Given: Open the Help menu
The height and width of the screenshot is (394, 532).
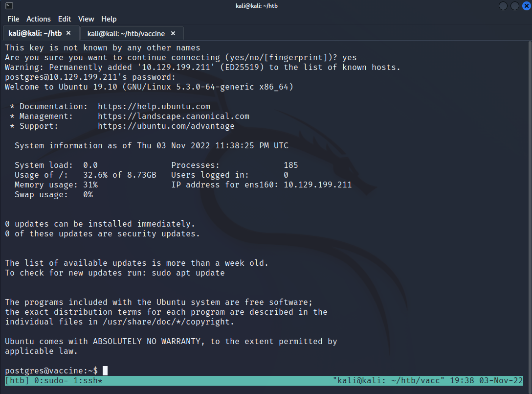Looking at the screenshot, I should tap(109, 19).
